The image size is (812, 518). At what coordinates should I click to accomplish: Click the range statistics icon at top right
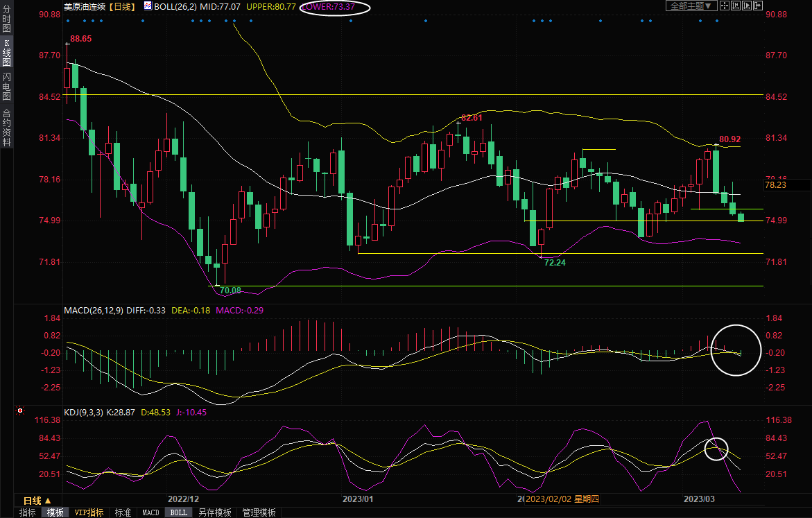(736, 6)
